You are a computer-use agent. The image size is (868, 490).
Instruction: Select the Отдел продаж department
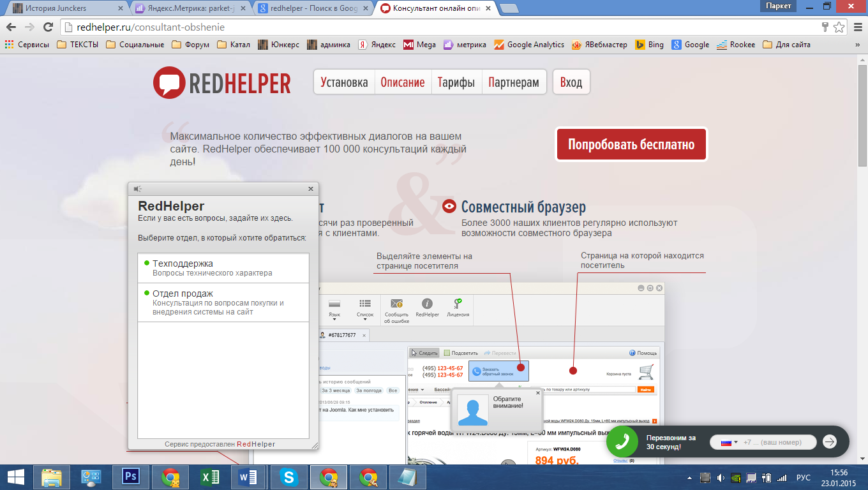[223, 302]
